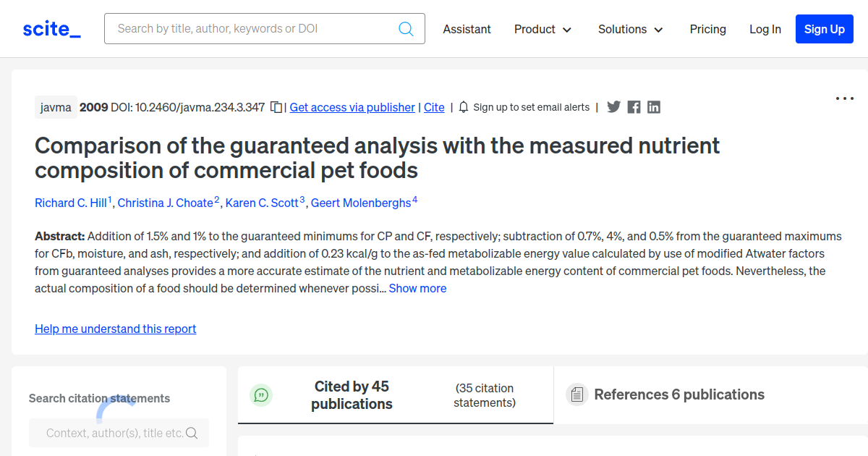Open Get access via publisher link
The width and height of the screenshot is (868, 456).
[x=352, y=107]
